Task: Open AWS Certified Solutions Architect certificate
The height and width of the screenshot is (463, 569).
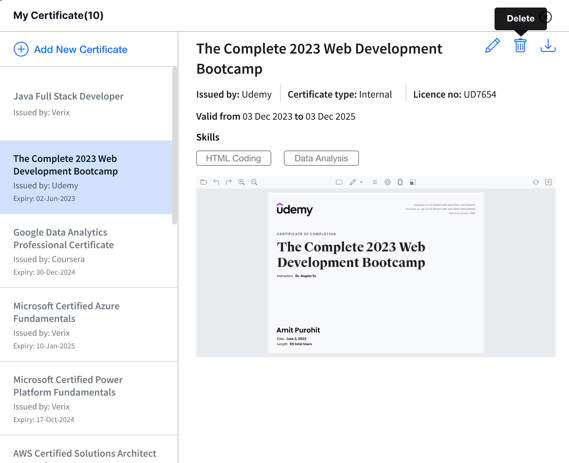Action: (89, 450)
